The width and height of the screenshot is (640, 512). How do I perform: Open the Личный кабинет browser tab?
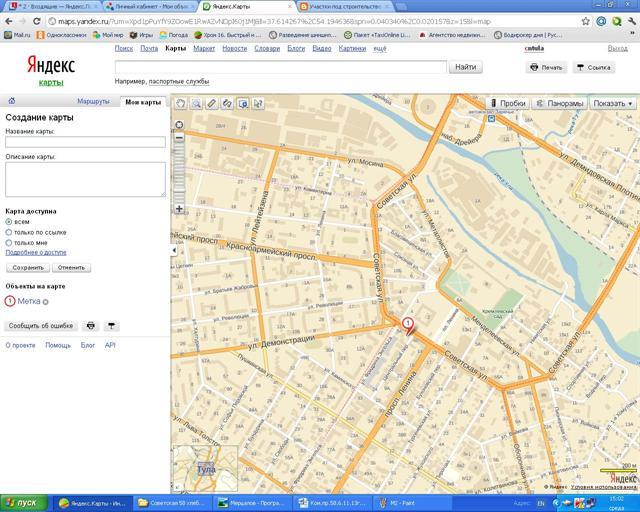[150, 7]
